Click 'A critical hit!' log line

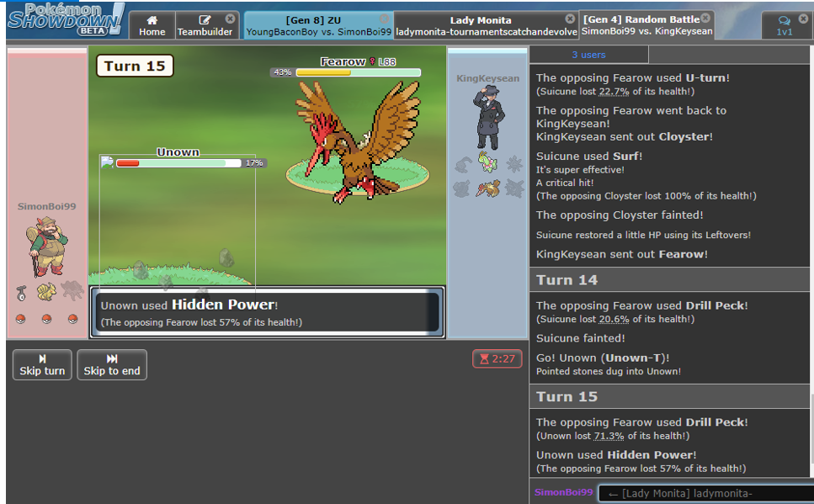(x=565, y=183)
